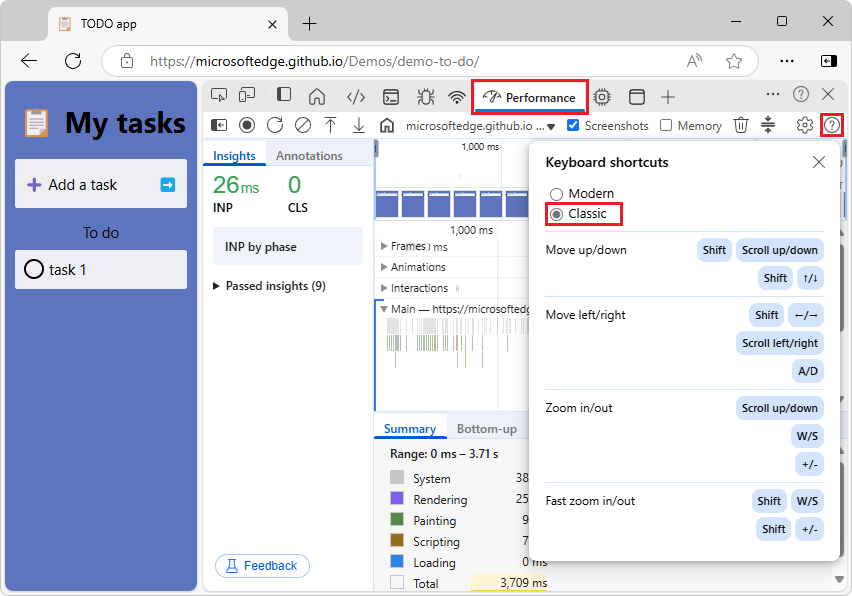Start recording performance profile

click(x=247, y=126)
